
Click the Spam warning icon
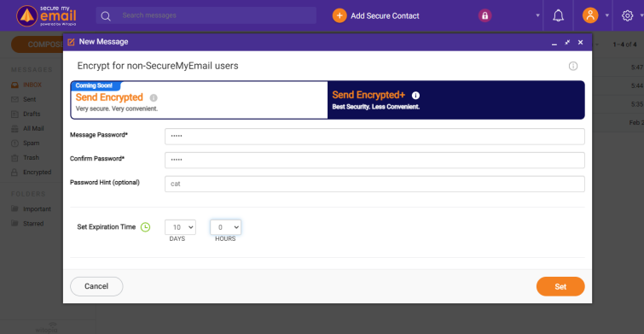tap(15, 144)
